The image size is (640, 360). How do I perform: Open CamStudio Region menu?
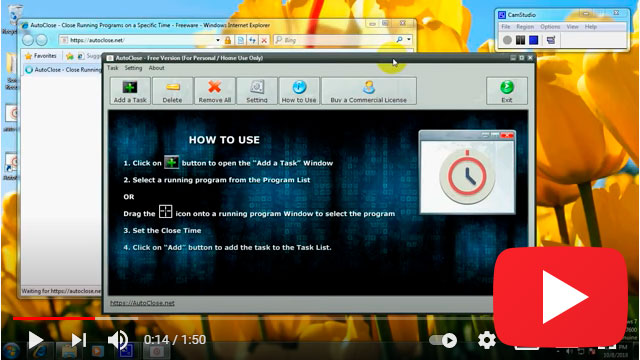[525, 27]
